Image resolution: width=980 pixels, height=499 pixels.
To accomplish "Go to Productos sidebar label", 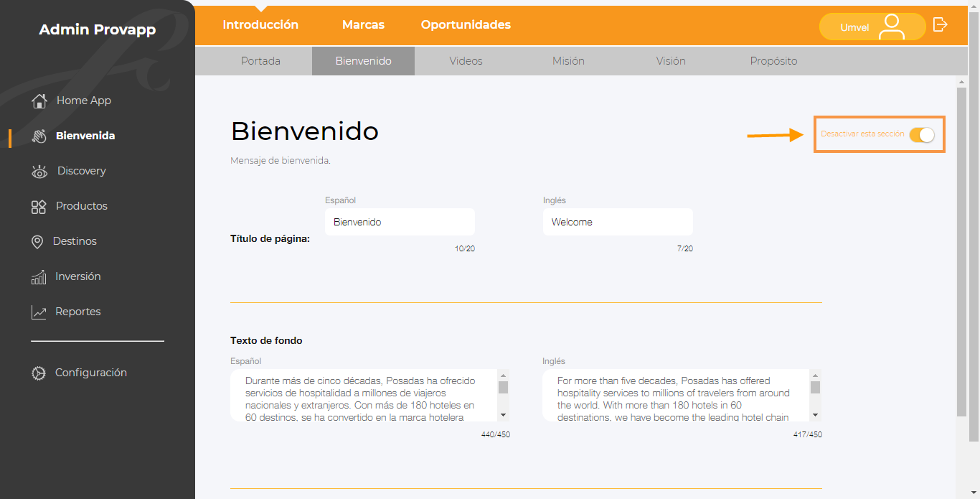I will [82, 206].
